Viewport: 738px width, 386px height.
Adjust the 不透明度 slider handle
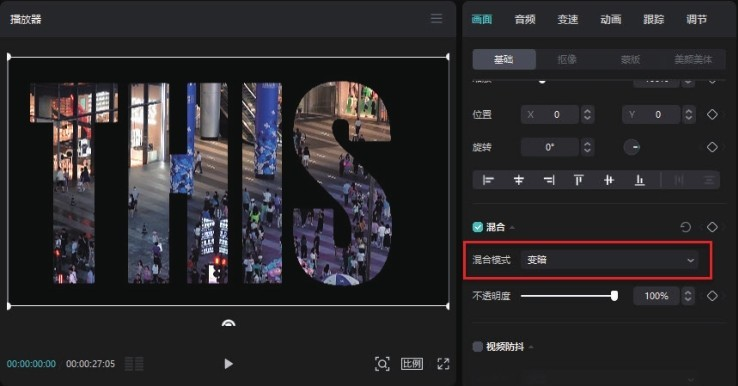(614, 296)
